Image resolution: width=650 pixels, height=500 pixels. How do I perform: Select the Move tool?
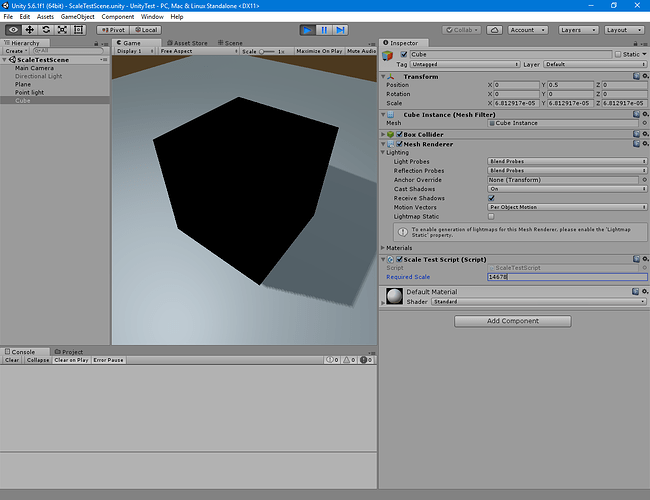pyautogui.click(x=29, y=30)
